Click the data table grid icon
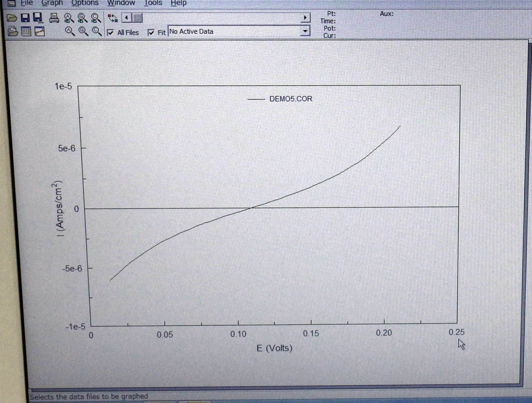This screenshot has width=532, height=403. [26, 31]
